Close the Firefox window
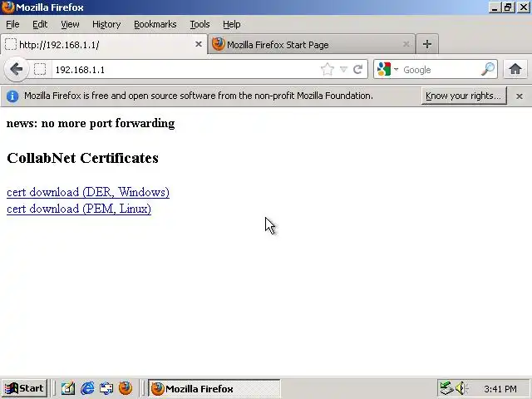This screenshot has width=532, height=399. click(x=523, y=7)
